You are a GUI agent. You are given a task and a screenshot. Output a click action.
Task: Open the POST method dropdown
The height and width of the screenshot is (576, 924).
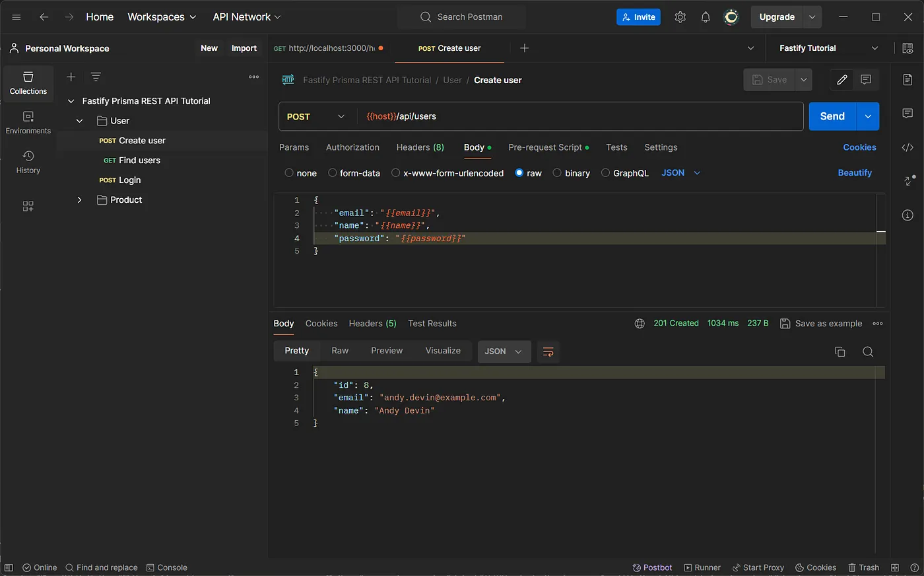pyautogui.click(x=317, y=116)
